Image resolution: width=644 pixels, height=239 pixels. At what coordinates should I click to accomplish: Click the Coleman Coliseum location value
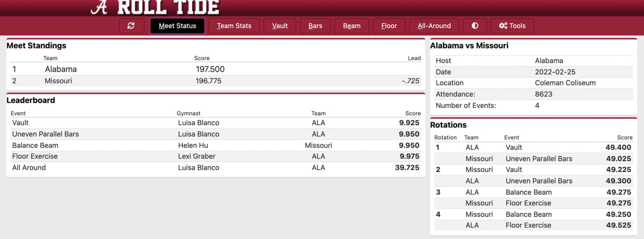(x=565, y=83)
